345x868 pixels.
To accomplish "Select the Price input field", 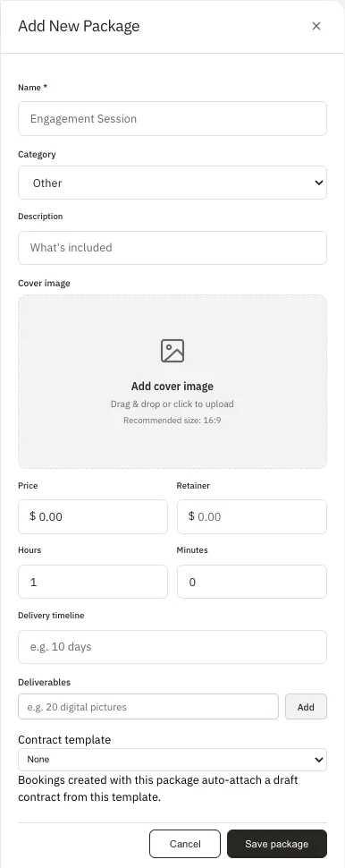I will [x=93, y=516].
